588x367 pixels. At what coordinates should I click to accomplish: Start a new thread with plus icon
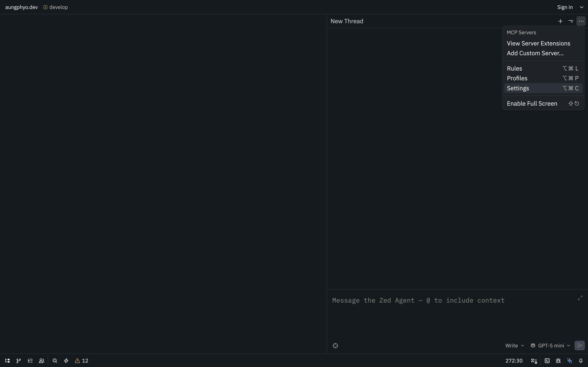[x=560, y=21]
